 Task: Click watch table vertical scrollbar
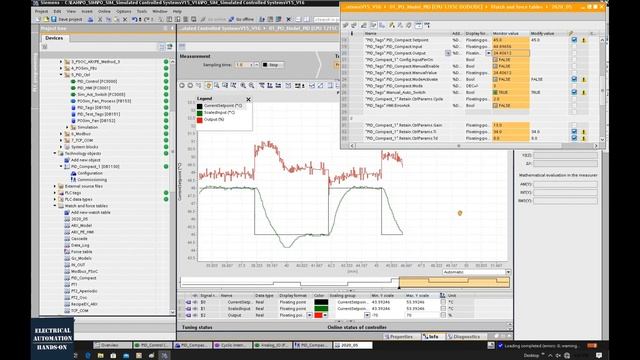[x=602, y=89]
